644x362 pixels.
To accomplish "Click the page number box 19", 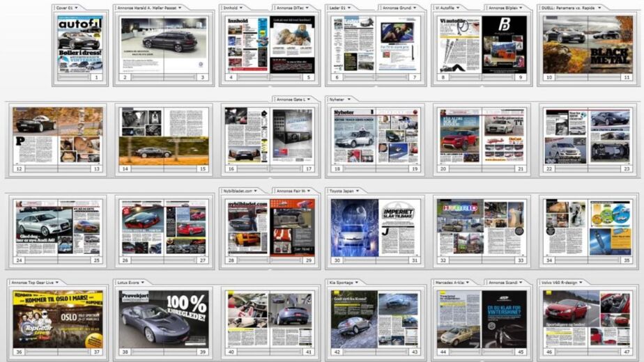I will pyautogui.click(x=415, y=168).
